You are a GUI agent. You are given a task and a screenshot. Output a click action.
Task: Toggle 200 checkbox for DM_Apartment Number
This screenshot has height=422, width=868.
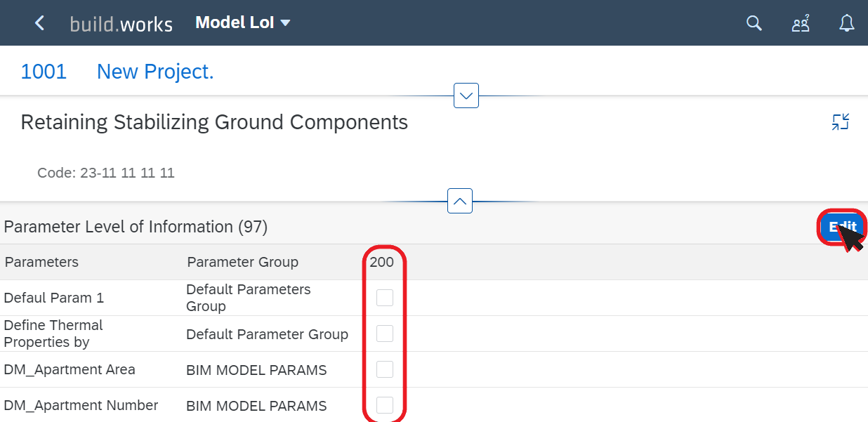click(385, 405)
